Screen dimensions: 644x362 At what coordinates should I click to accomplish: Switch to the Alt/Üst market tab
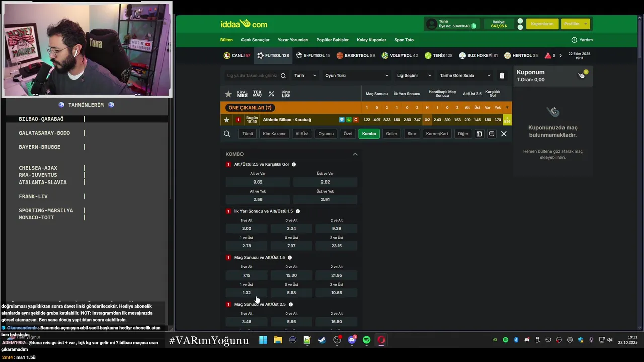tap(302, 134)
